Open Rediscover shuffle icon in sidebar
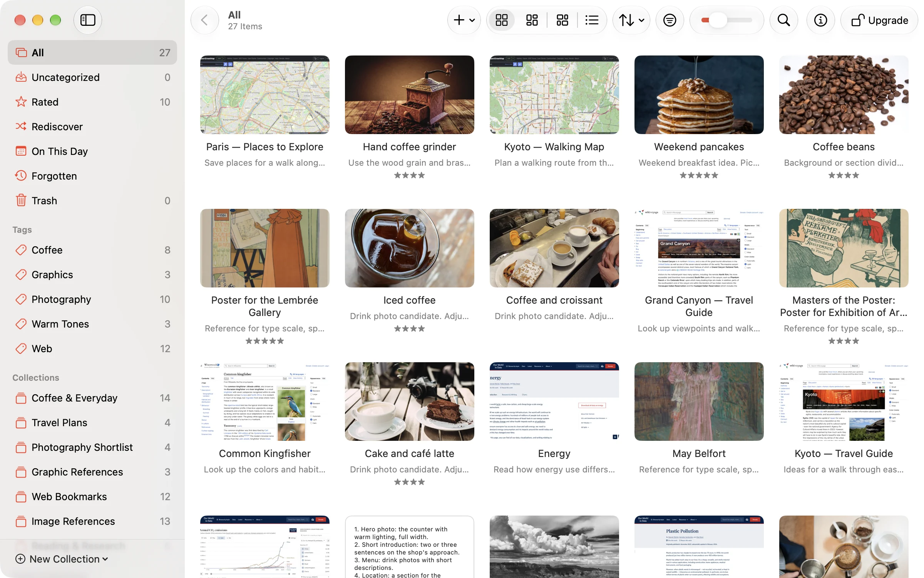 click(x=21, y=127)
